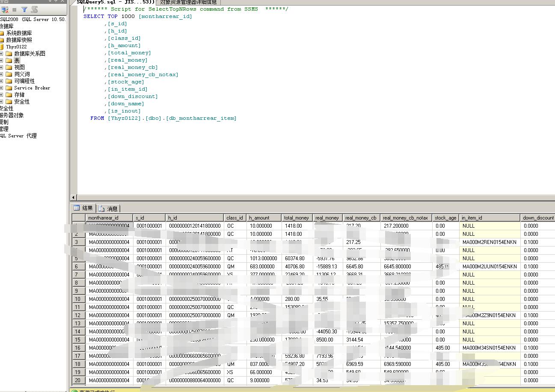Screen dimensions: 555x392
Task: Expand the 存储 tree node
Action: (x=1, y=95)
